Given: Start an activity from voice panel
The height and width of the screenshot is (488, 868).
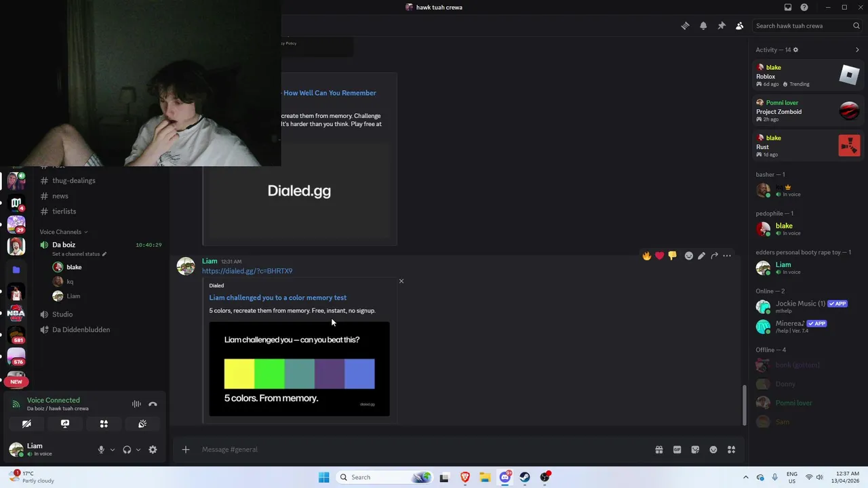Looking at the screenshot, I should (104, 424).
